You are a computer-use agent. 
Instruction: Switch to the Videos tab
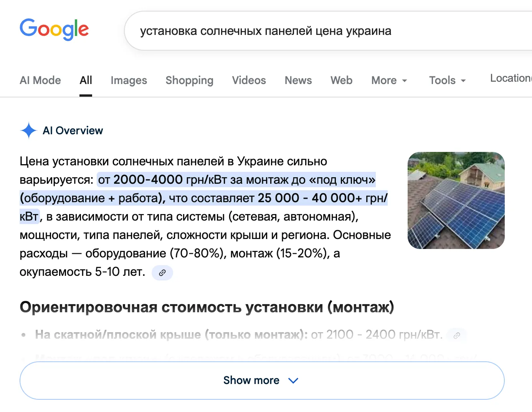[249, 81]
